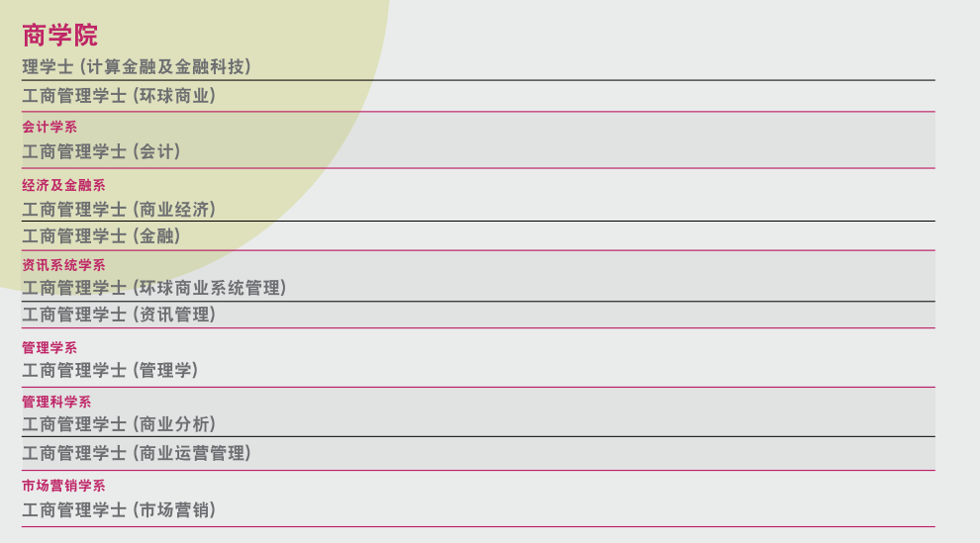Select 工商管理学士 (商业运营管理) entry
980x543 pixels.
[137, 453]
